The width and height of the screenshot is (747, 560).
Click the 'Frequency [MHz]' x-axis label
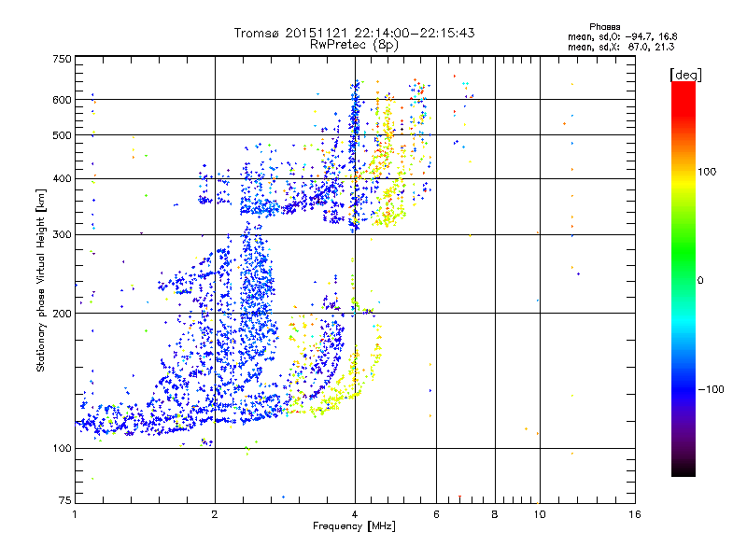coord(354,526)
